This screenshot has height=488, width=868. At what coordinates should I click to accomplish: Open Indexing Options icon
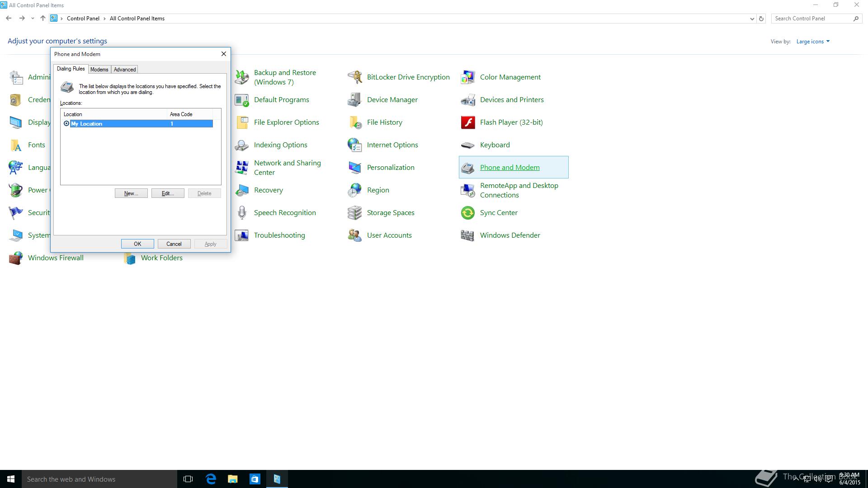pyautogui.click(x=242, y=145)
